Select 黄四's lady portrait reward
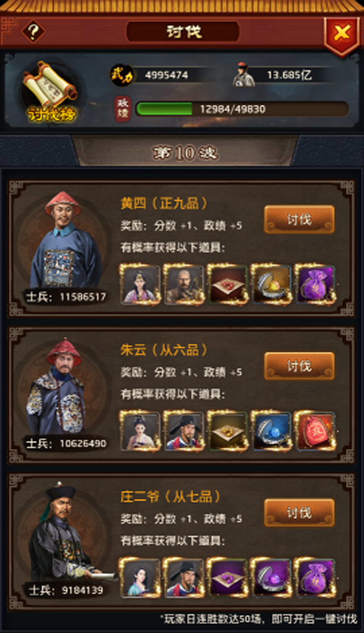This screenshot has width=364, height=633. pyautogui.click(x=140, y=284)
